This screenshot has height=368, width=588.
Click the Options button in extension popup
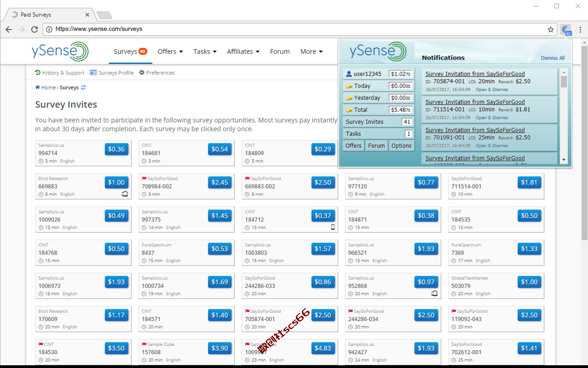(401, 146)
